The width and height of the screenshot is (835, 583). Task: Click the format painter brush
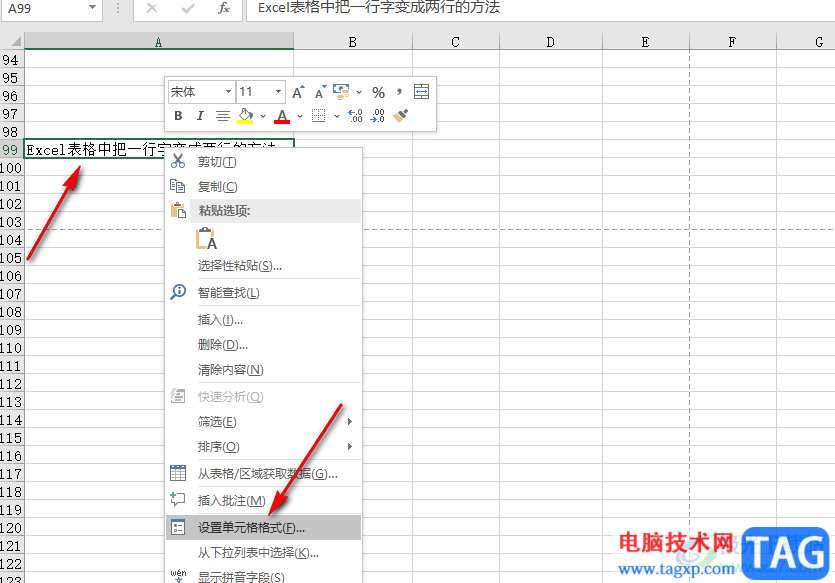point(400,116)
